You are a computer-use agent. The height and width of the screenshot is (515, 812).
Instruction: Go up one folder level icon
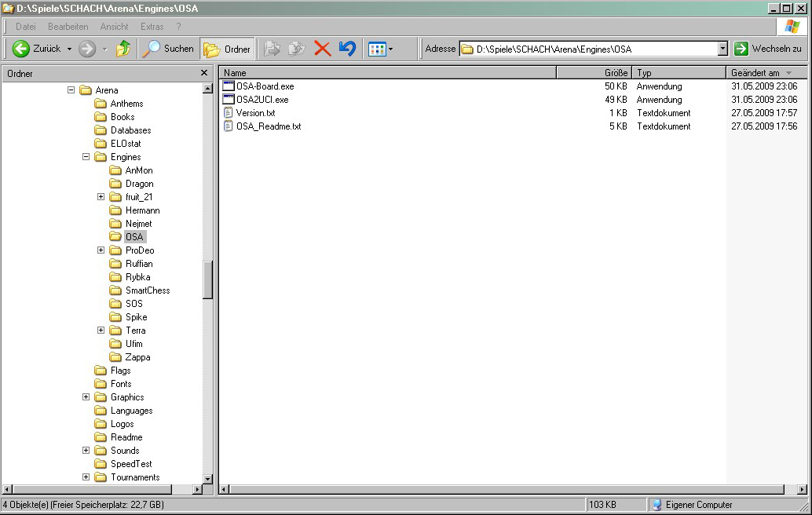tap(123, 49)
